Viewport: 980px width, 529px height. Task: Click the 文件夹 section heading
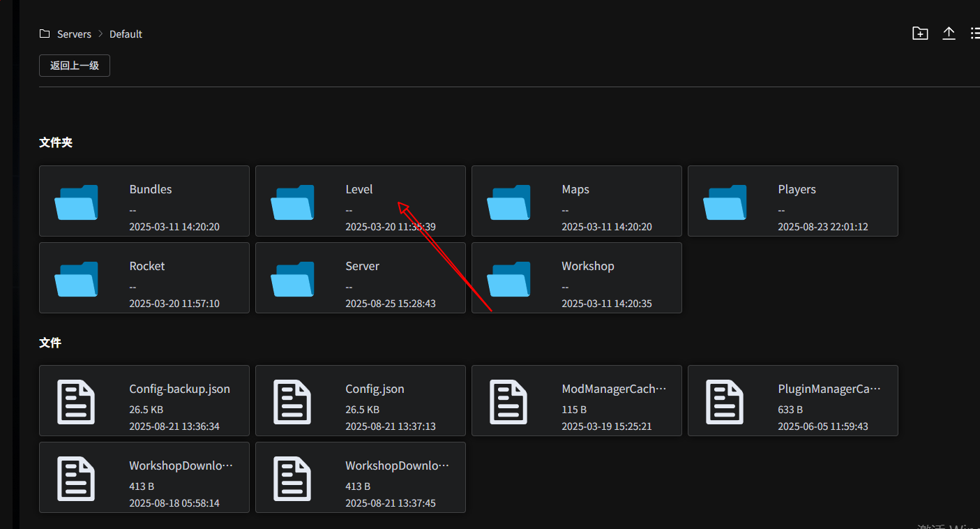click(56, 142)
